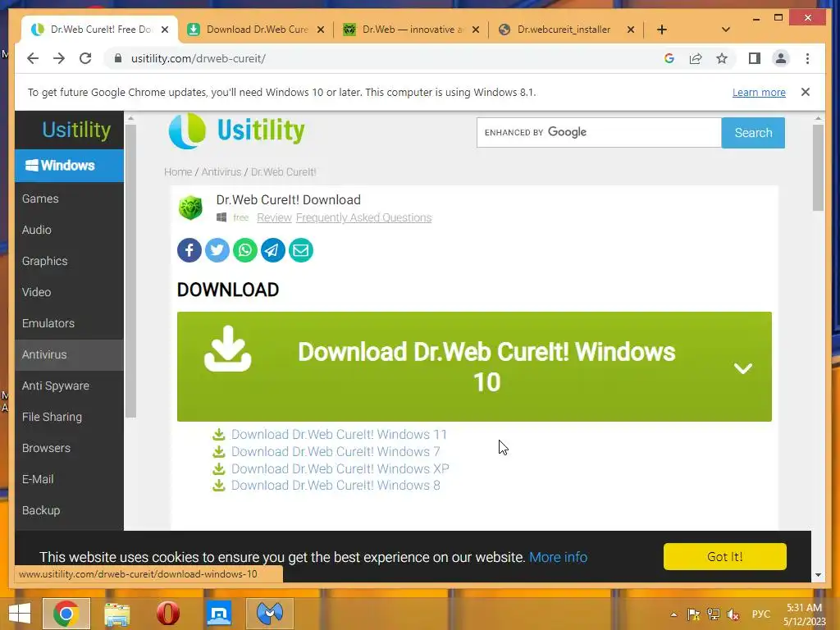Open E-Mail category in sidebar
Screen dimensions: 840x630
69,479
